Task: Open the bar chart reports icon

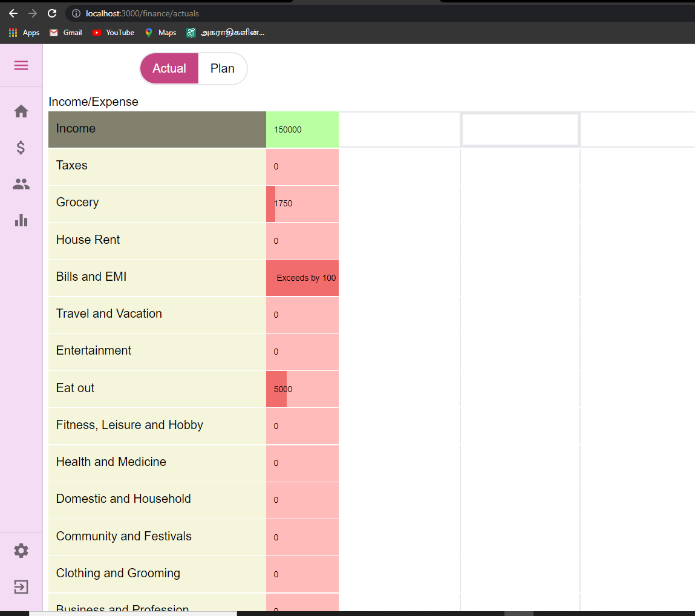Action: (x=21, y=220)
